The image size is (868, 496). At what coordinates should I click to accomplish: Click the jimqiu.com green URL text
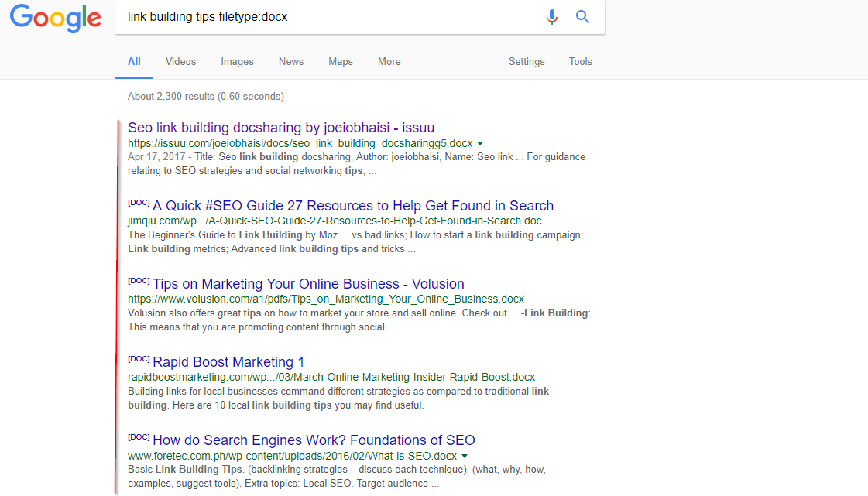click(339, 221)
